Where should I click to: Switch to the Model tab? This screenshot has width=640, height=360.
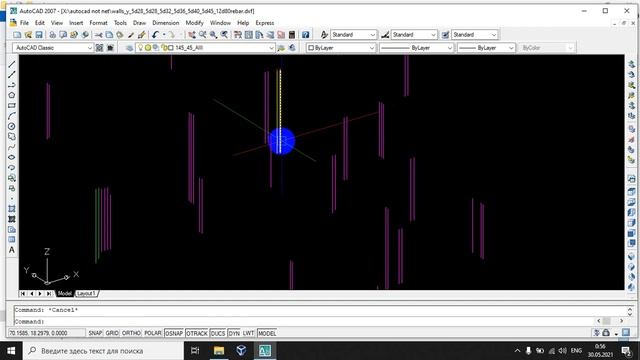(x=64, y=293)
